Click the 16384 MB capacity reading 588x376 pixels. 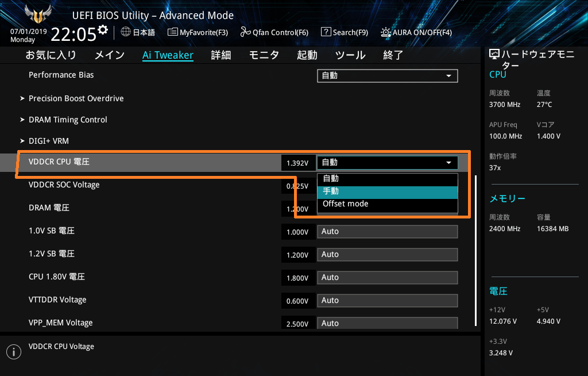(553, 228)
